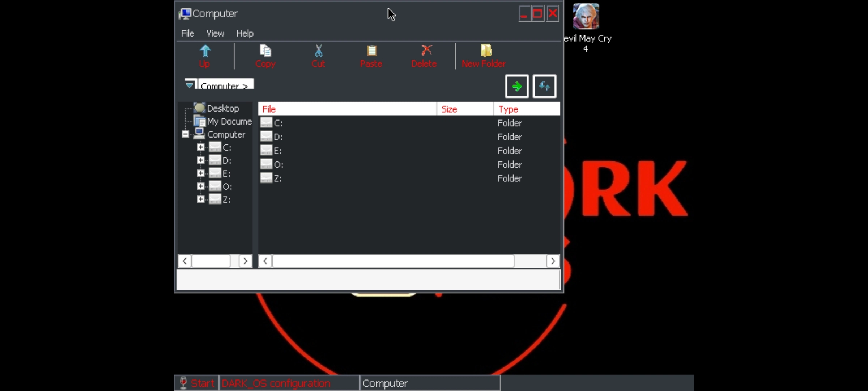Open the Help menu
868x391 pixels.
point(245,33)
